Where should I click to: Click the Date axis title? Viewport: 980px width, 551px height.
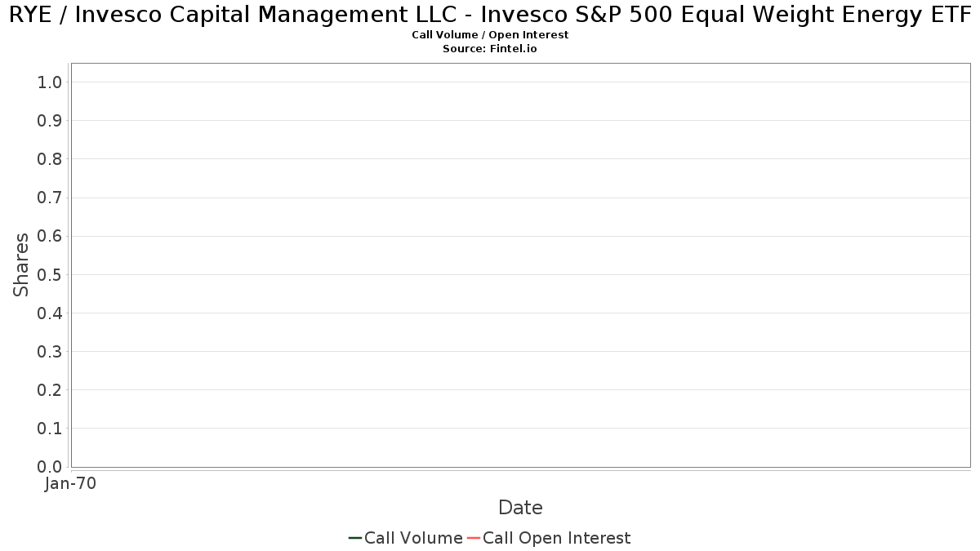(x=520, y=508)
